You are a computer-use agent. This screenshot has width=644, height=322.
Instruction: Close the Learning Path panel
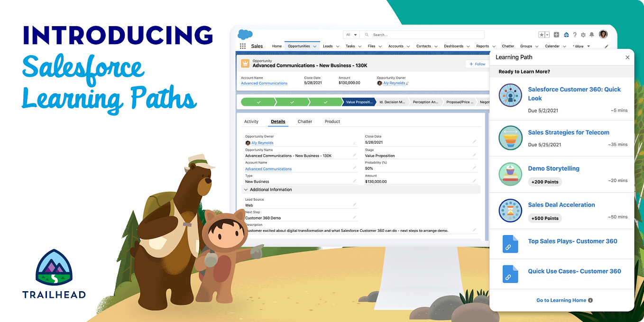tap(627, 57)
